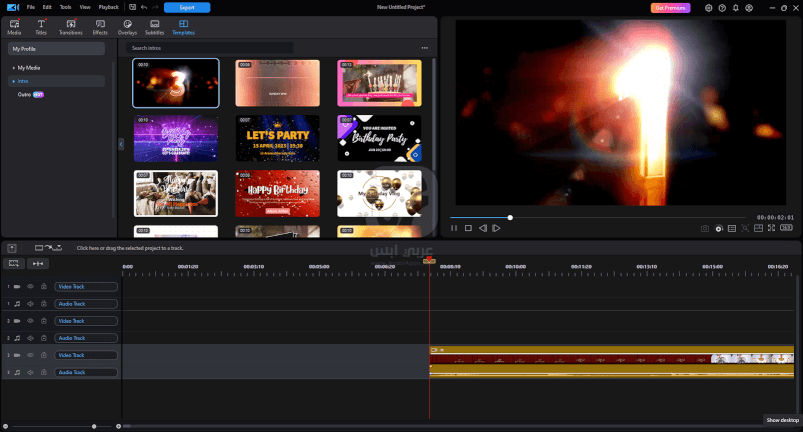This screenshot has height=432, width=803.
Task: Lock video track 3 with padlock icon
Action: click(44, 355)
